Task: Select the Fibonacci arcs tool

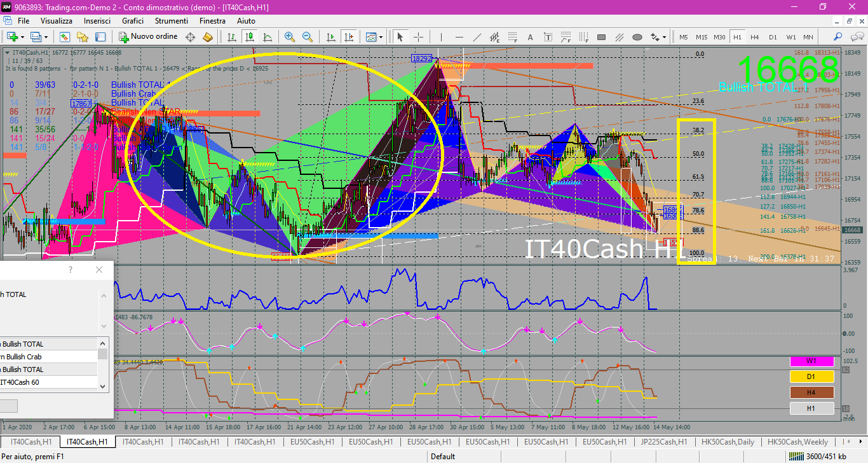Action: click(566, 37)
